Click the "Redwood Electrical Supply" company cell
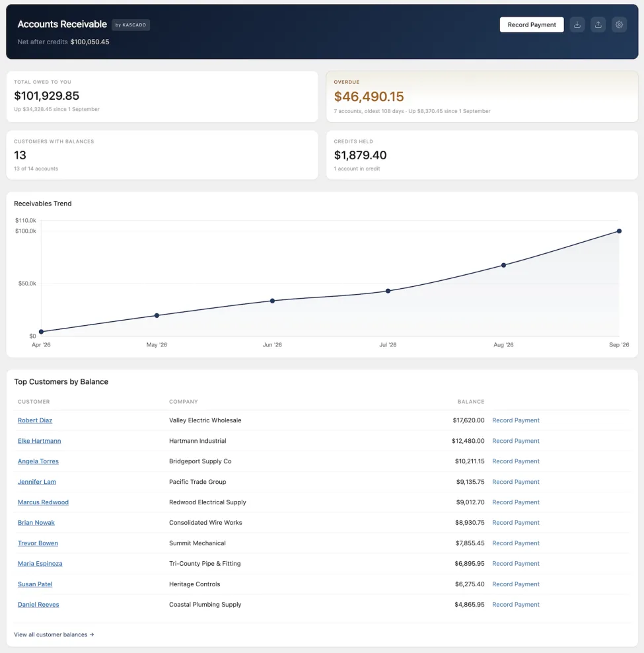Image resolution: width=644 pixels, height=653 pixels. pyautogui.click(x=207, y=502)
